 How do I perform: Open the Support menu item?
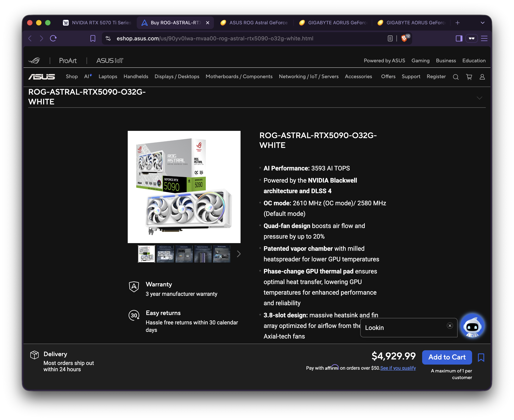[x=411, y=76]
